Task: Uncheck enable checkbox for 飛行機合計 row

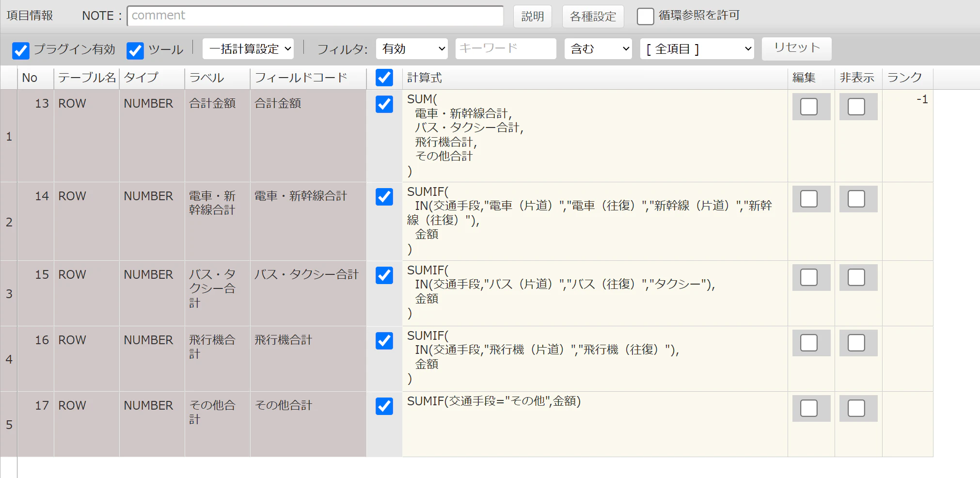Action: [x=384, y=341]
